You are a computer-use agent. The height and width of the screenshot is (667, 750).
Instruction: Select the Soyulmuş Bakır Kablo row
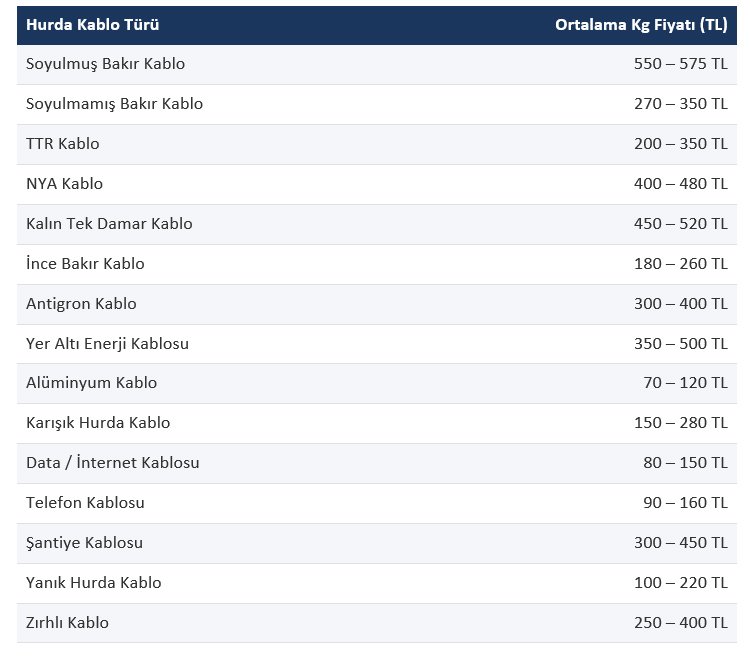pos(377,65)
